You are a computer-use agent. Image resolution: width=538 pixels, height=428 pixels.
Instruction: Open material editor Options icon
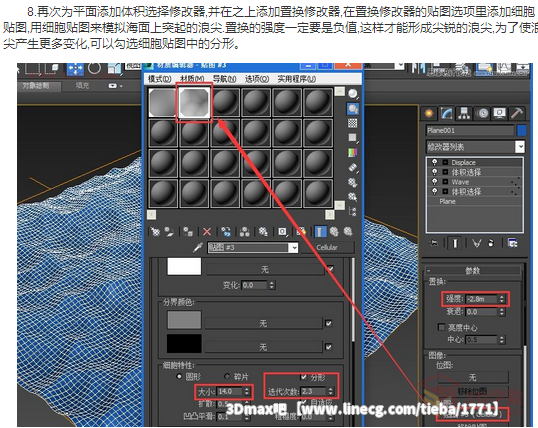[353, 182]
